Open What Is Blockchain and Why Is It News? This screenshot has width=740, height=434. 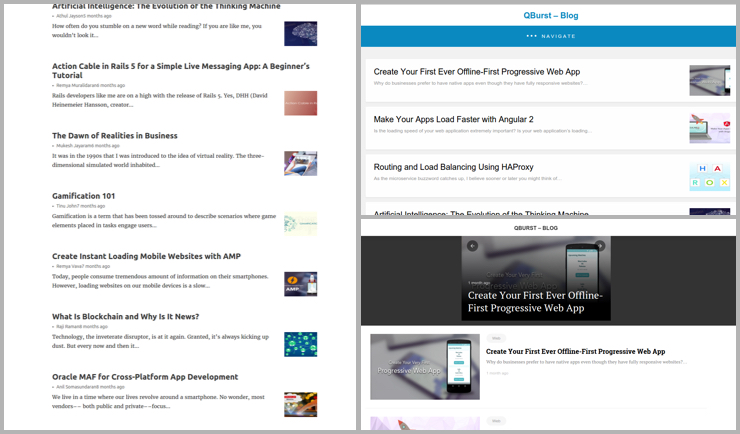126,317
